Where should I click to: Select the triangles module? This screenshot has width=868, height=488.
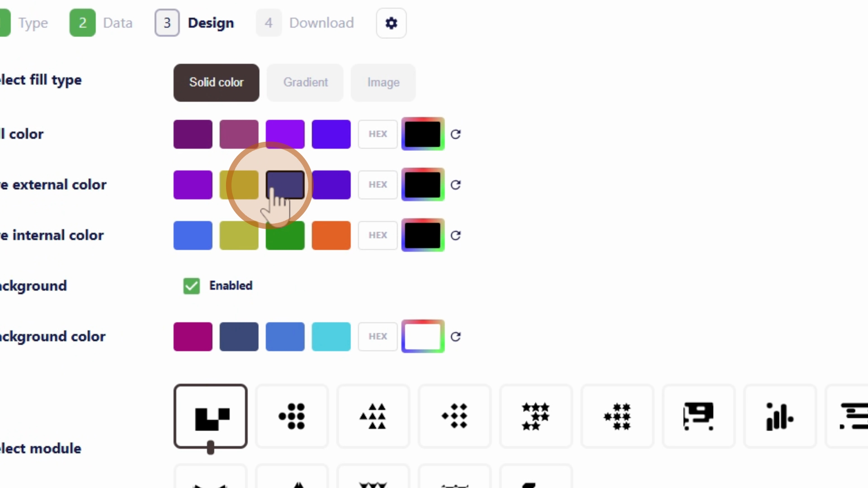click(x=373, y=416)
